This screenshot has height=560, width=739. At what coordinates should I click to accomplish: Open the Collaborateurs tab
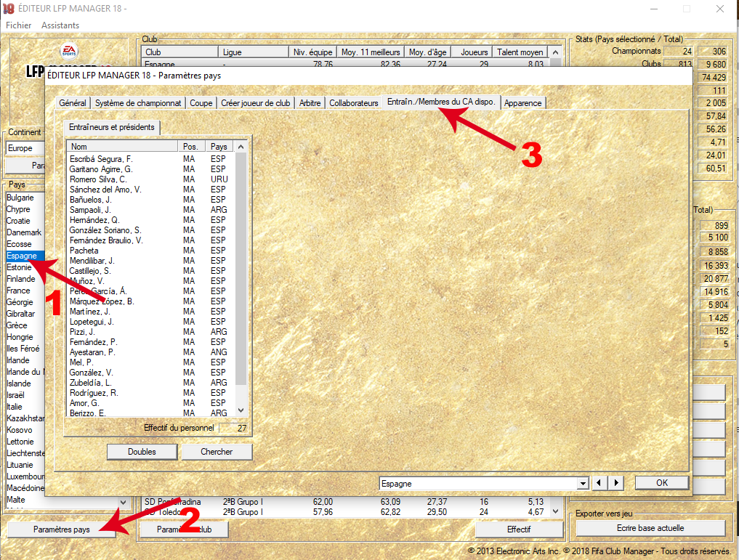[353, 103]
